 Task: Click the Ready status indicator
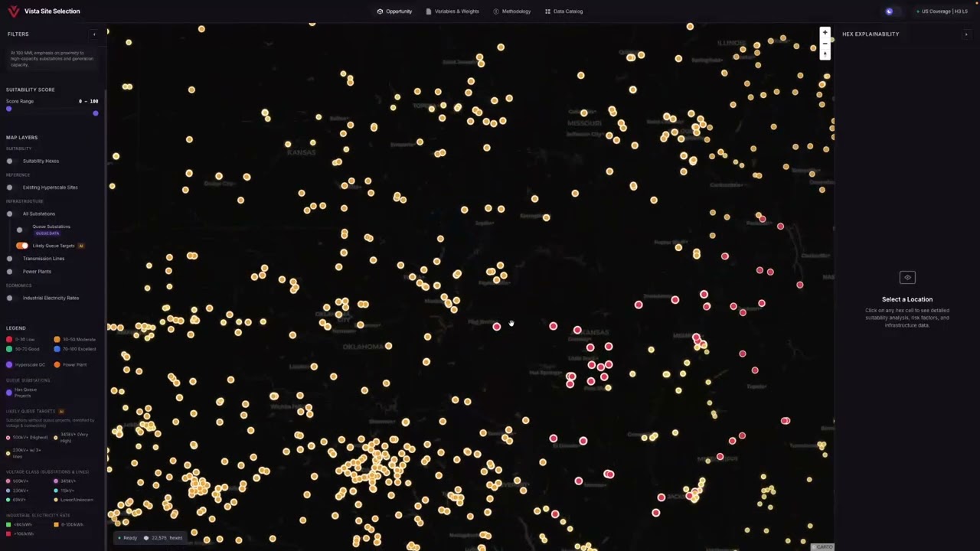128,538
